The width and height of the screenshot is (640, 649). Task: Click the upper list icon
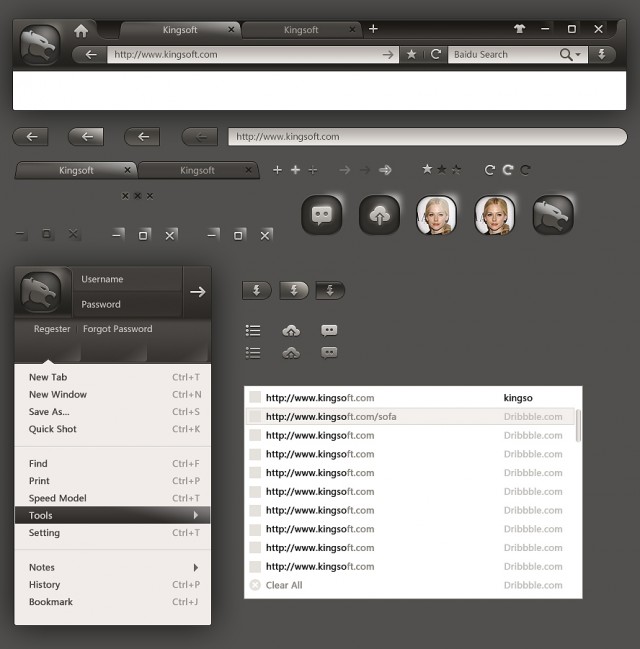[x=253, y=330]
